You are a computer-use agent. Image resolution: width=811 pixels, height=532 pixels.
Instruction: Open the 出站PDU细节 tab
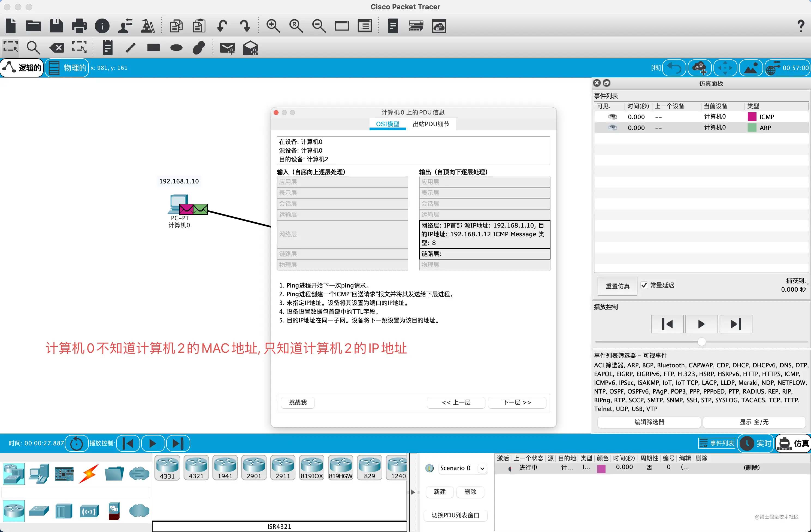[431, 124]
